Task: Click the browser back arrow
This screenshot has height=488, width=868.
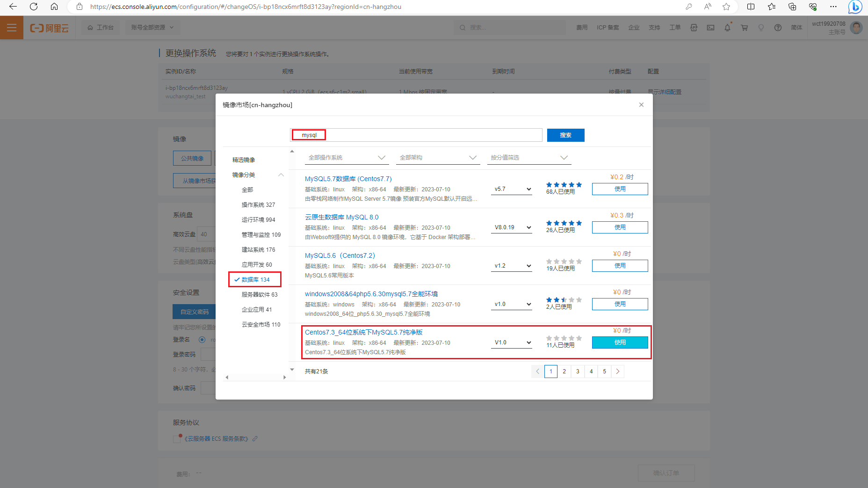Action: tap(13, 7)
